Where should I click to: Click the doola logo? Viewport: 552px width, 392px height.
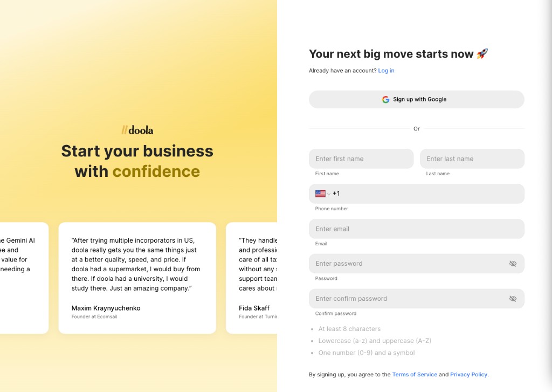(x=137, y=130)
